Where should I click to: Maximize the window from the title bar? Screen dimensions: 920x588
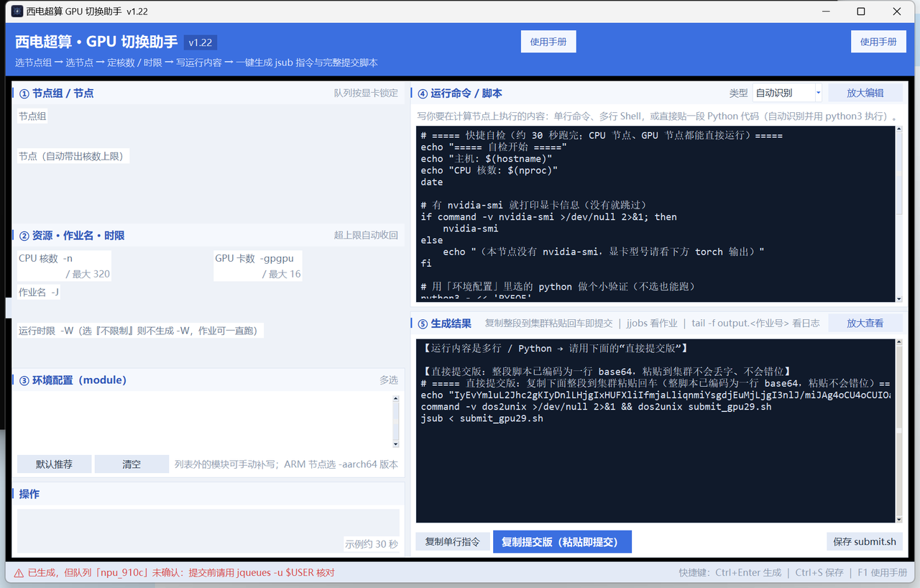(861, 12)
